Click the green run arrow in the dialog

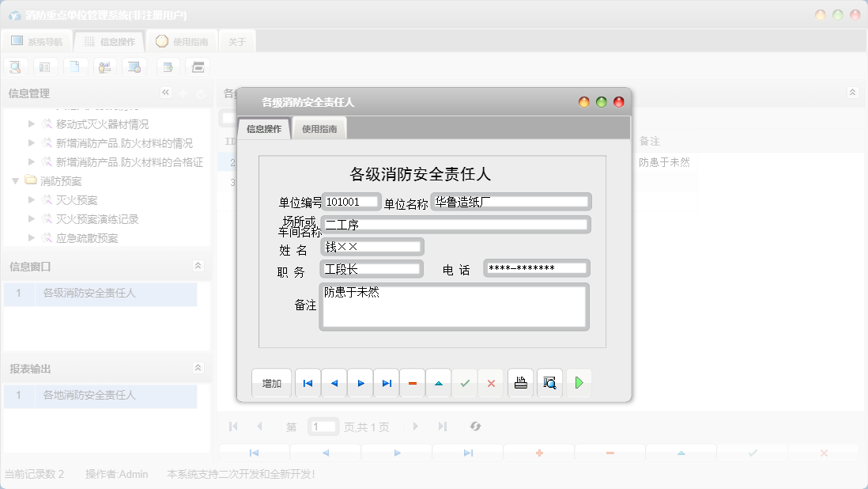click(x=579, y=382)
